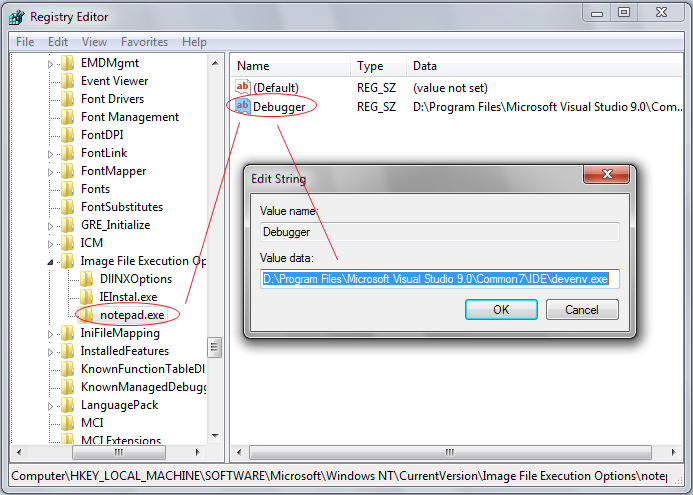This screenshot has height=495, width=693.
Task: Click the Font Drivers folder icon
Action: click(x=68, y=99)
